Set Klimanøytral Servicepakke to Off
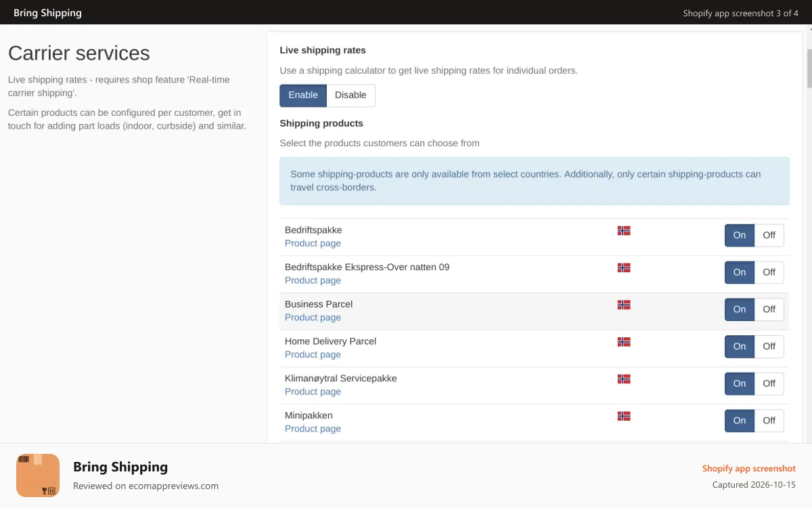The width and height of the screenshot is (812, 508). [x=769, y=383]
